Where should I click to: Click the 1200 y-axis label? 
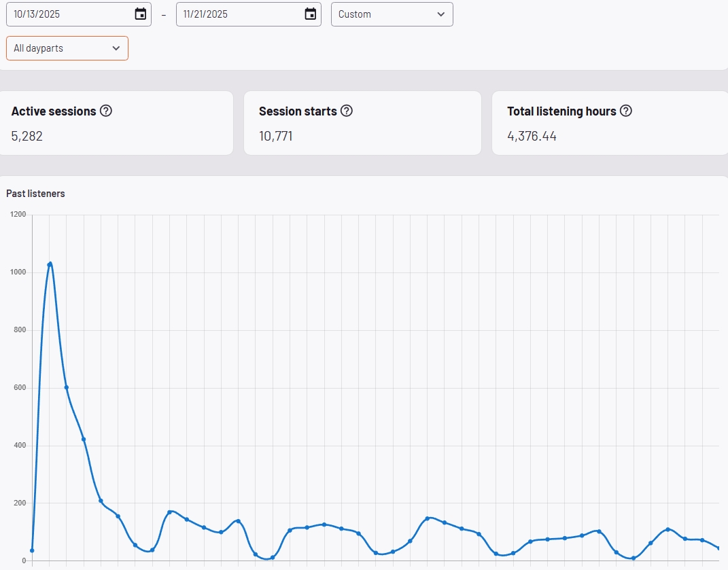(18, 215)
